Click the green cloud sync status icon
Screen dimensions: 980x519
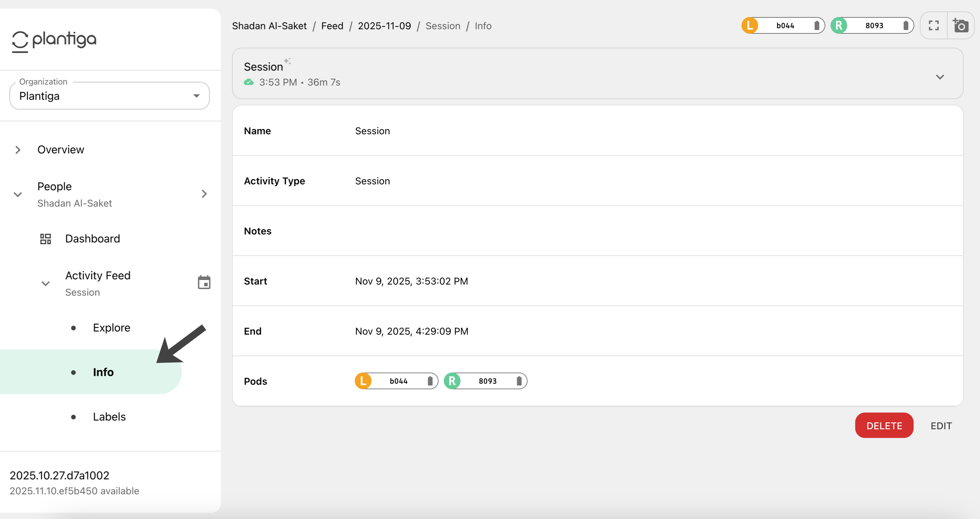coord(249,82)
